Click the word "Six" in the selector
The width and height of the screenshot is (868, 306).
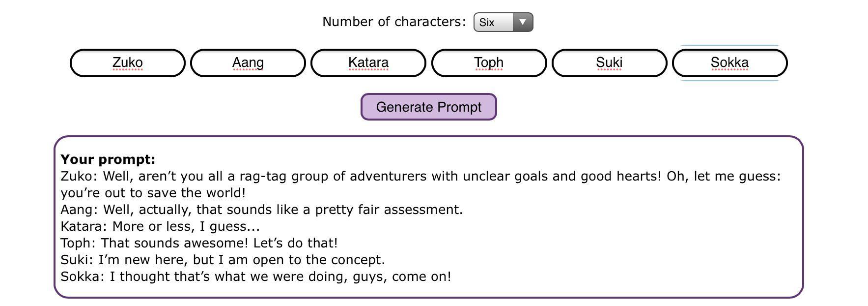487,22
